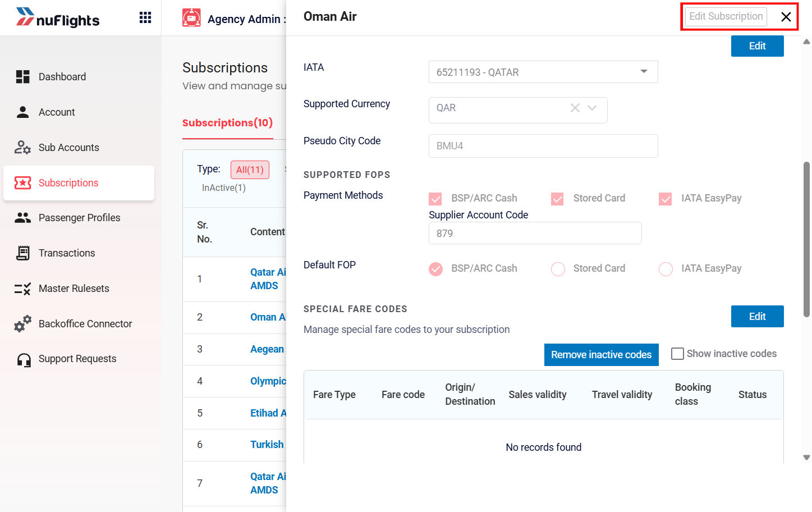Screen dimensions: 812x512
Task: Close the Oman Air panel
Action: 786,17
